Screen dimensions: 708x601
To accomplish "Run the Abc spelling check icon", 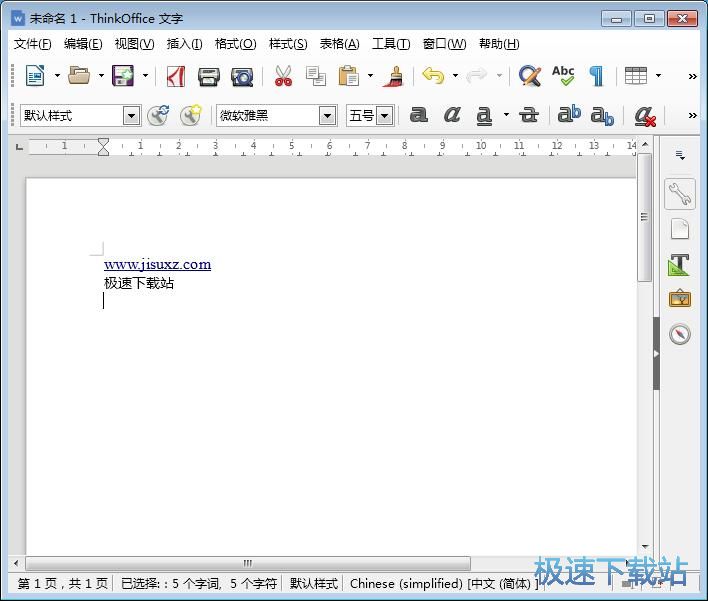I will [x=563, y=76].
